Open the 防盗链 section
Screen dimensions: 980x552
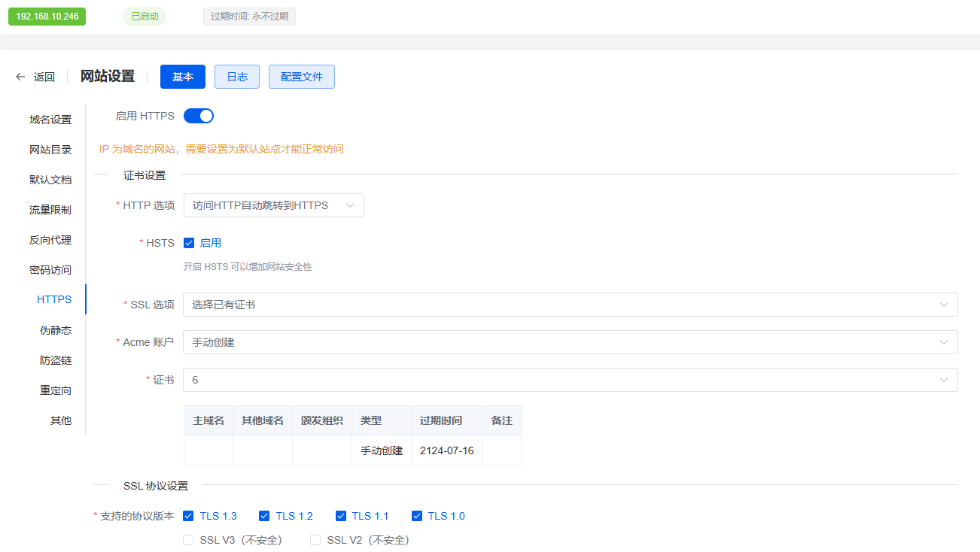[x=56, y=360]
